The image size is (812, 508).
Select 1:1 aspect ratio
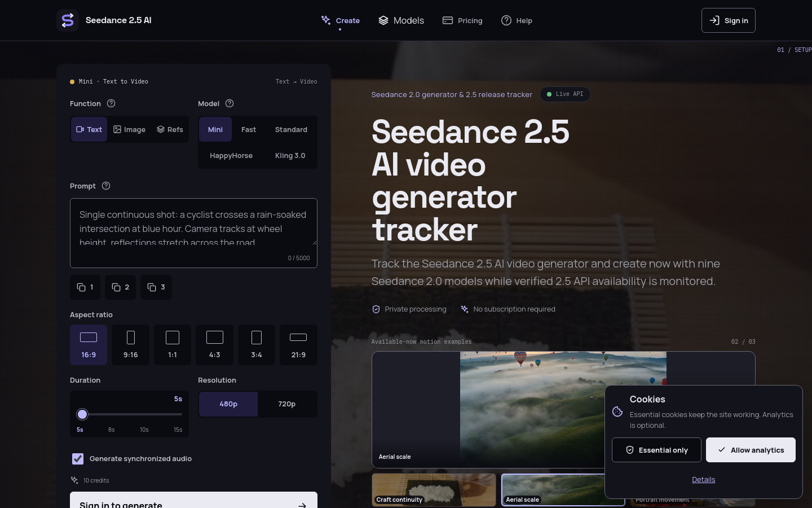pyautogui.click(x=173, y=345)
